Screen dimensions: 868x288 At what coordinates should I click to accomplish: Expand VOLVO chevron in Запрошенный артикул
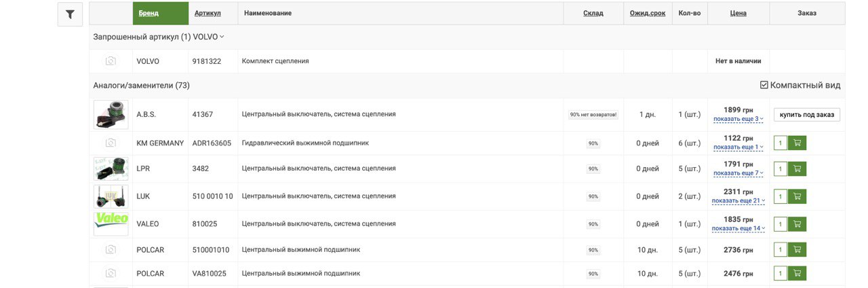[x=222, y=37]
